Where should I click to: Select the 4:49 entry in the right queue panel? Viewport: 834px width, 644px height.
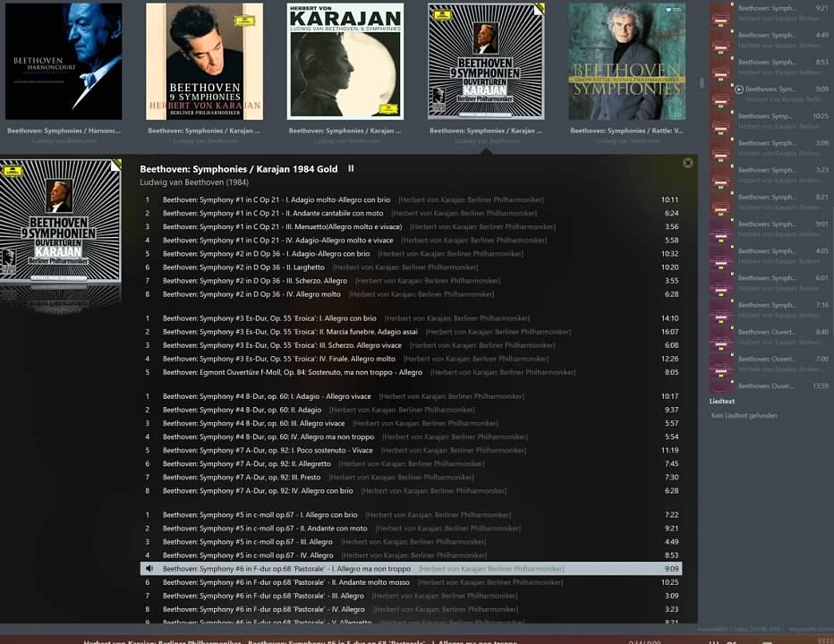pyautogui.click(x=769, y=40)
